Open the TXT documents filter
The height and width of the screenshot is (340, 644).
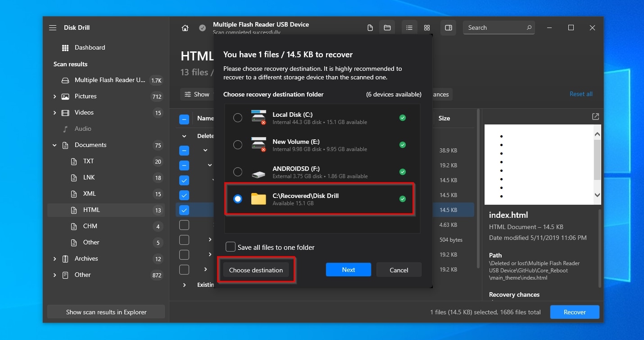click(x=106, y=161)
